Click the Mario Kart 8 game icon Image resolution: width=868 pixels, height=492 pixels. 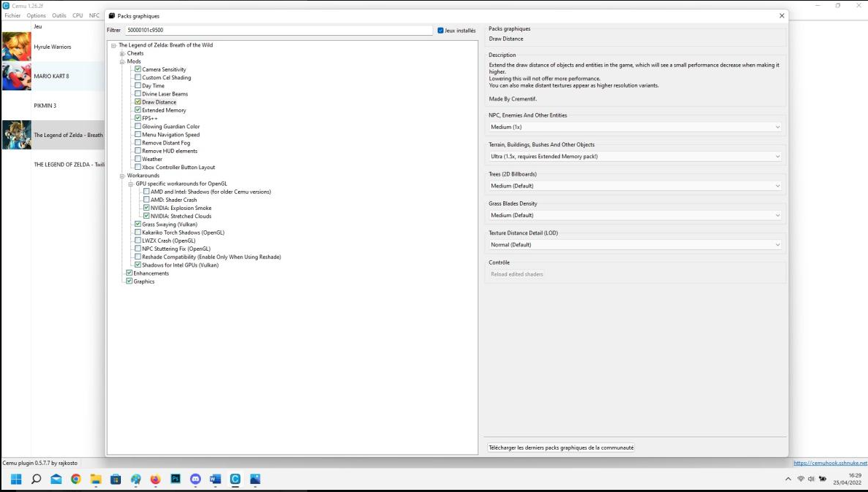(16, 76)
